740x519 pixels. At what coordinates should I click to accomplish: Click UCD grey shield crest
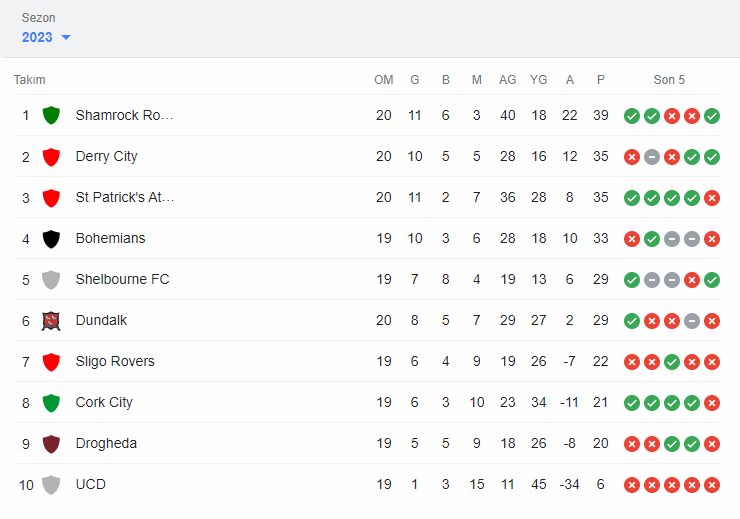click(51, 484)
